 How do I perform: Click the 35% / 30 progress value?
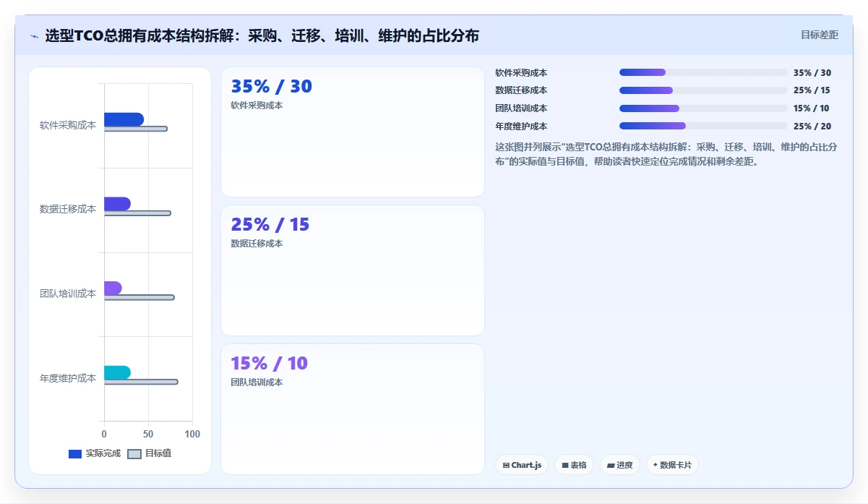click(x=812, y=72)
